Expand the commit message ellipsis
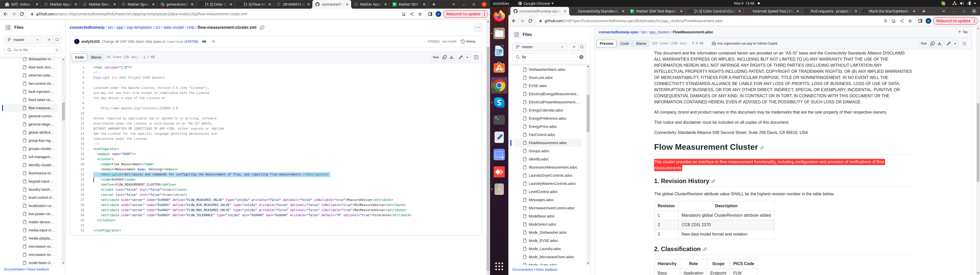This screenshot has height=275, width=980. [204, 42]
